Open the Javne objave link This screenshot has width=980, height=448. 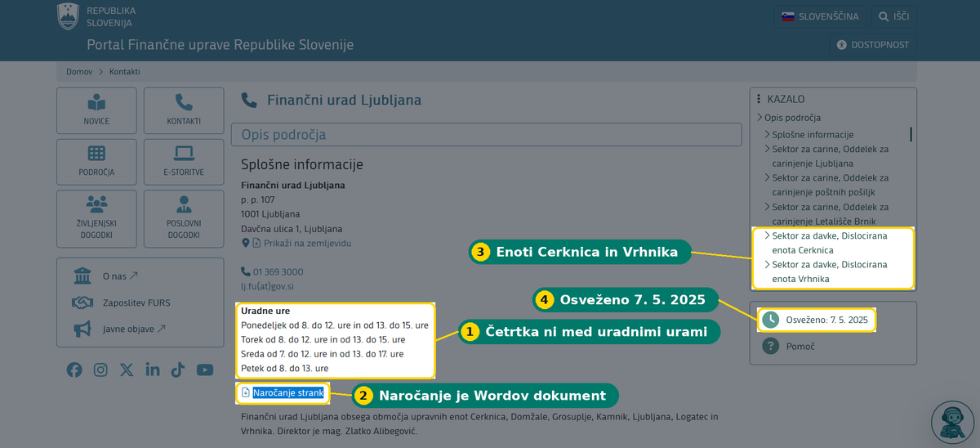(x=135, y=329)
